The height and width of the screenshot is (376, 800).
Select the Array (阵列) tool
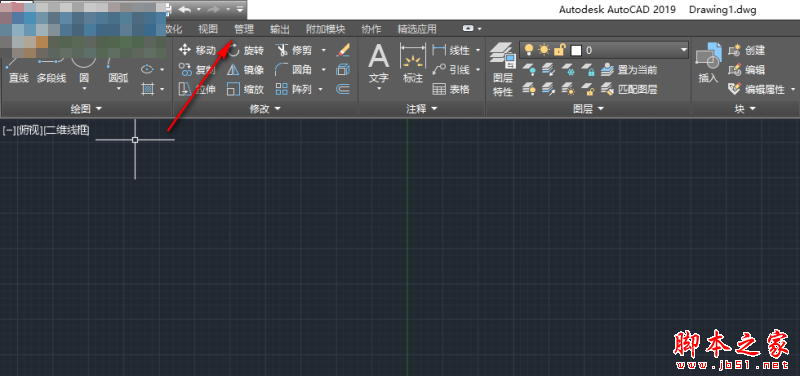[294, 89]
